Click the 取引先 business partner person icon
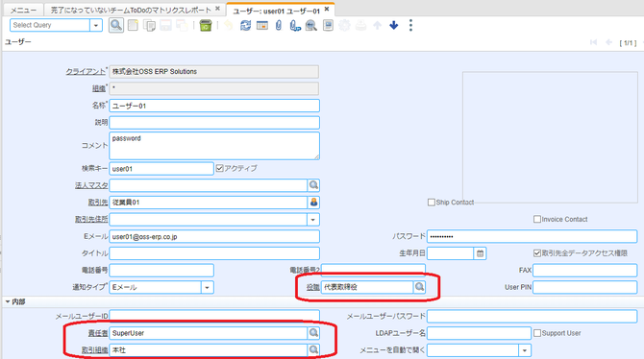The image size is (644, 359). click(x=313, y=203)
